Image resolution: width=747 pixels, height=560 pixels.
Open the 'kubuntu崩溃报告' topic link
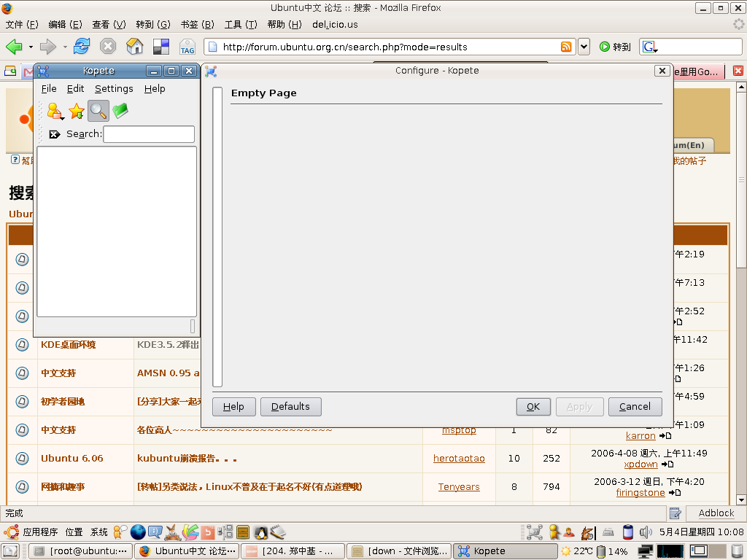click(x=187, y=459)
